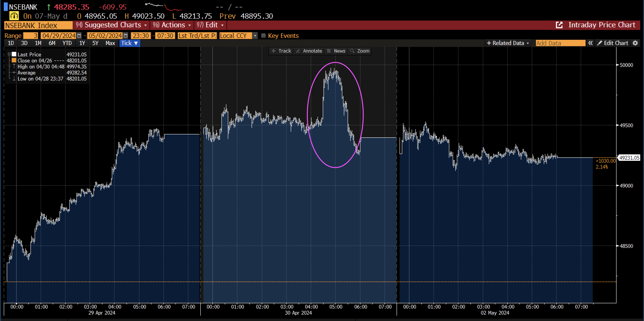Click the Lst Trd/Lst Px field

pyautogui.click(x=197, y=35)
